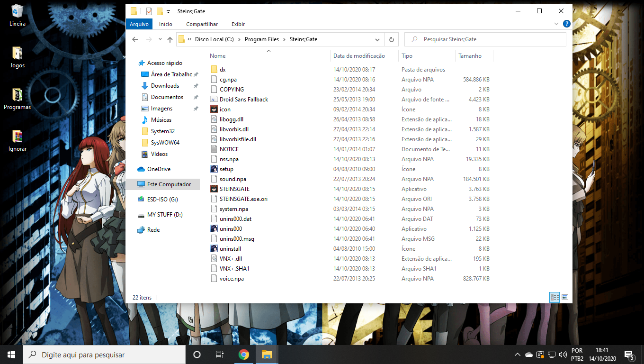Go up one folder level
Screen dimensions: 644x364
point(170,39)
